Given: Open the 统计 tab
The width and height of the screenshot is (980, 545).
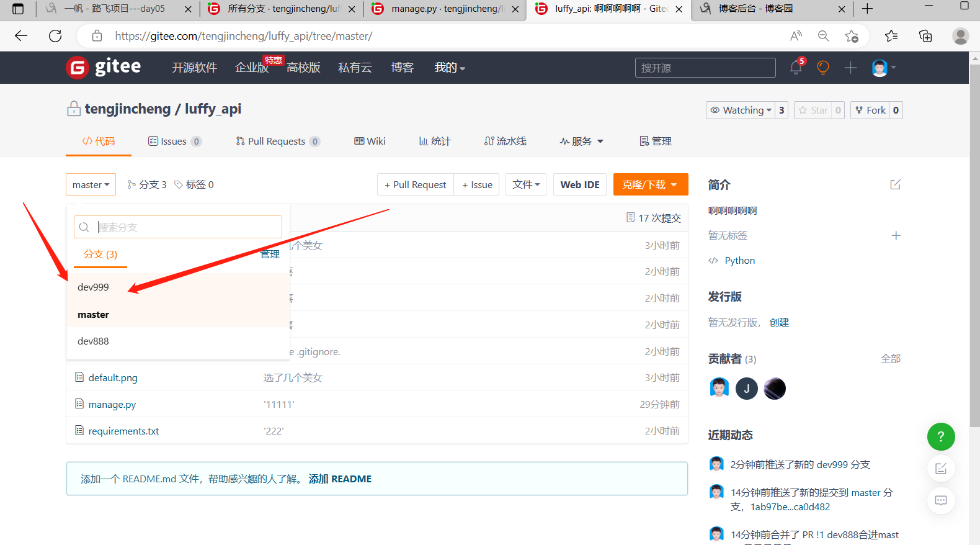Looking at the screenshot, I should (435, 142).
